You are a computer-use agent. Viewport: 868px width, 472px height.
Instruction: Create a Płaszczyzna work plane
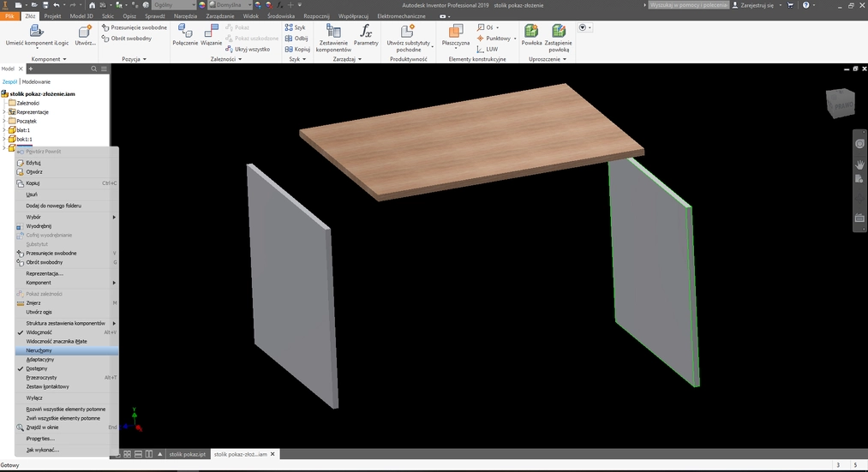456,36
